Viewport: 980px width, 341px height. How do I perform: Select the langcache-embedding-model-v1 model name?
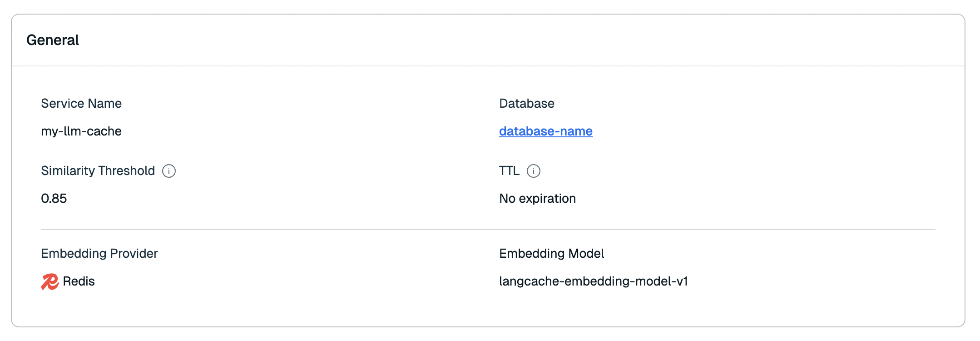point(593,281)
